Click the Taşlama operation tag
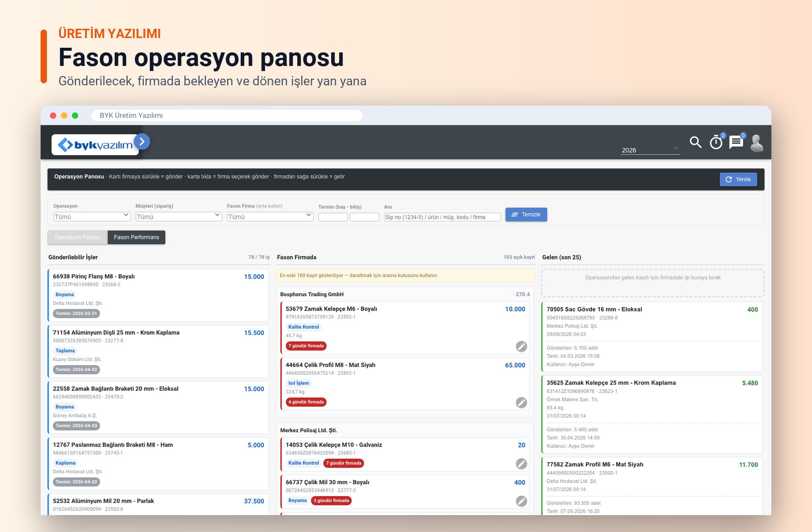This screenshot has height=532, width=812. click(65, 351)
